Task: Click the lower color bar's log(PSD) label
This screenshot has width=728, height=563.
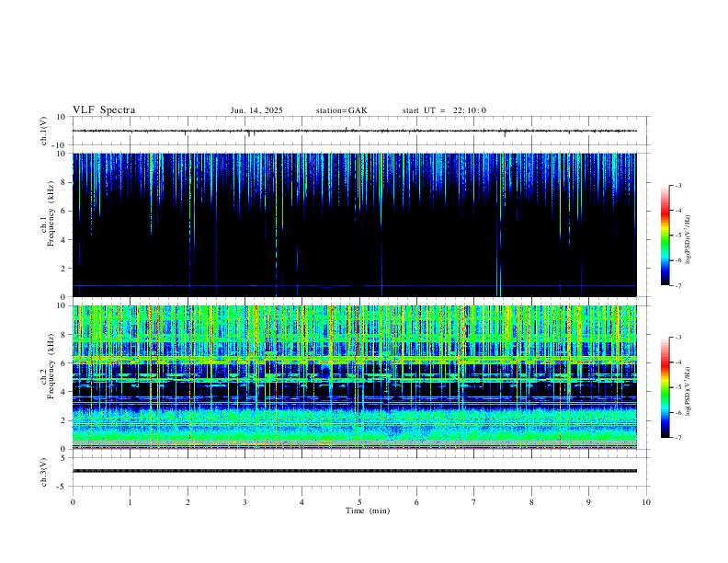Action: [688, 392]
